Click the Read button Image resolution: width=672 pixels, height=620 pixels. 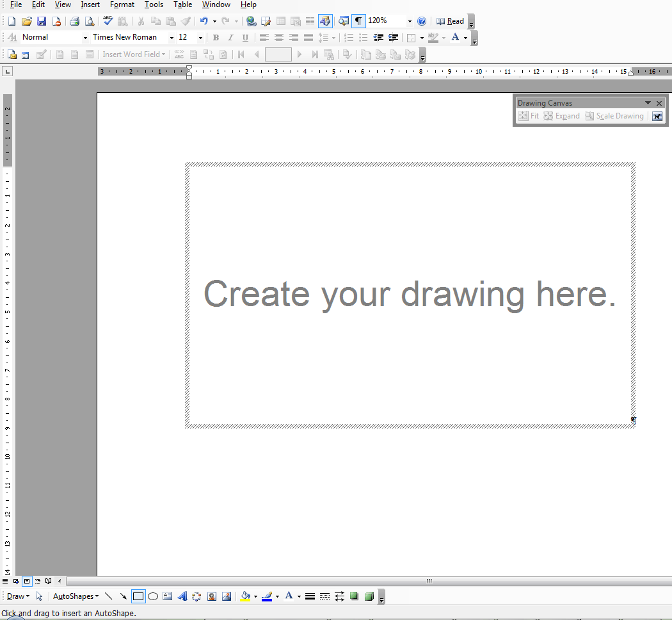(x=450, y=21)
